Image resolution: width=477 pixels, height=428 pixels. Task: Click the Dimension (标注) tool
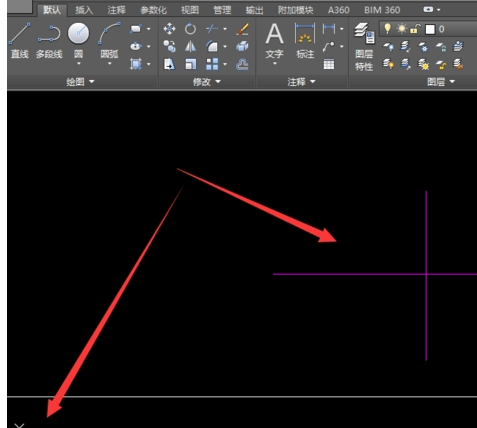pos(305,40)
